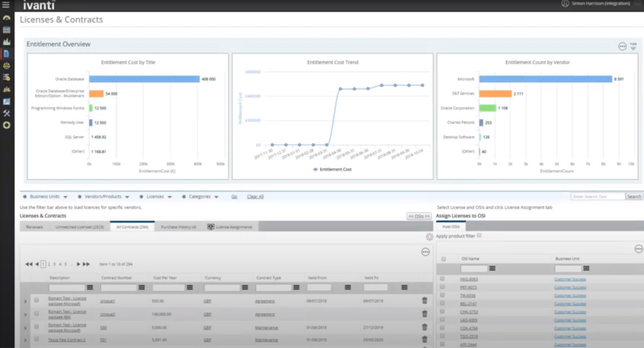Open OSI link HKG-0063
The height and width of the screenshot is (348, 644).
point(469,279)
